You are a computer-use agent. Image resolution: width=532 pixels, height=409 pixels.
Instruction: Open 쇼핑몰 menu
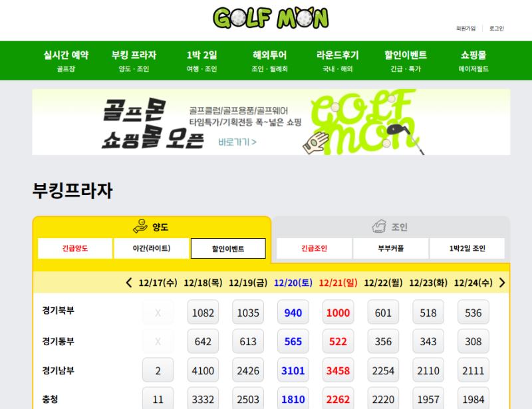(473, 61)
